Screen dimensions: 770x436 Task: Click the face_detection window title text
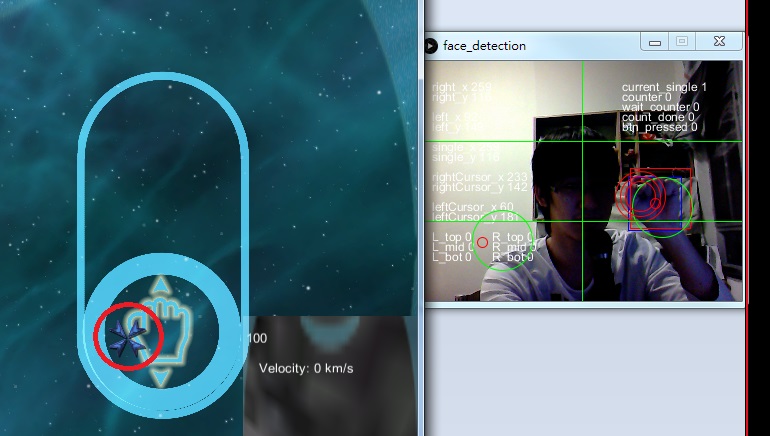coord(484,45)
